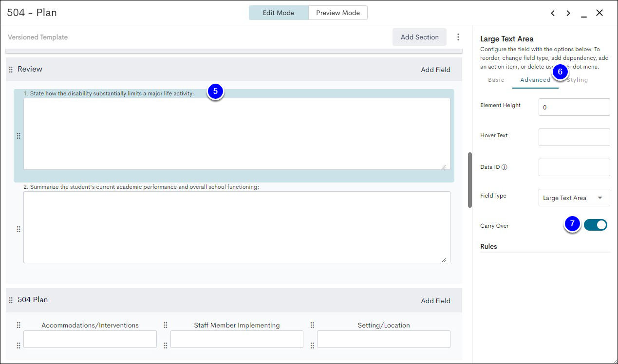Grab drag handle beside Accommodations input box
The width and height of the screenshot is (618, 364).
pyautogui.click(x=19, y=346)
